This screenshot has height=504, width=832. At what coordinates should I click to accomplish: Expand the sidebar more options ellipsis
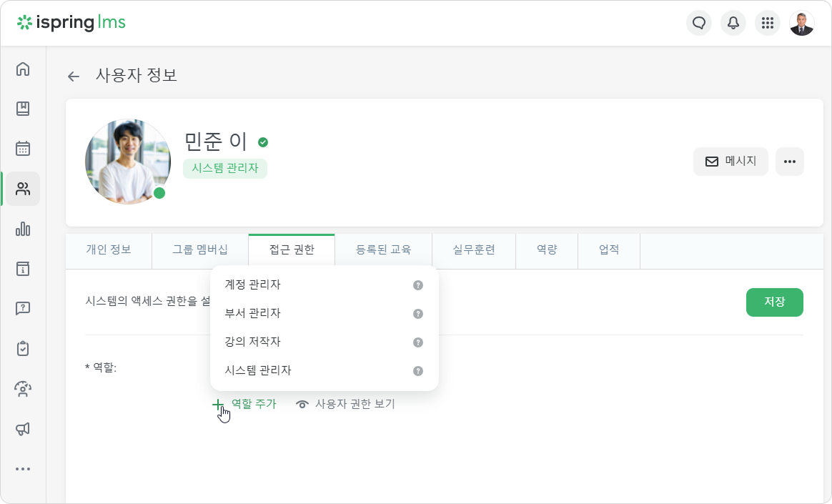[x=23, y=469]
